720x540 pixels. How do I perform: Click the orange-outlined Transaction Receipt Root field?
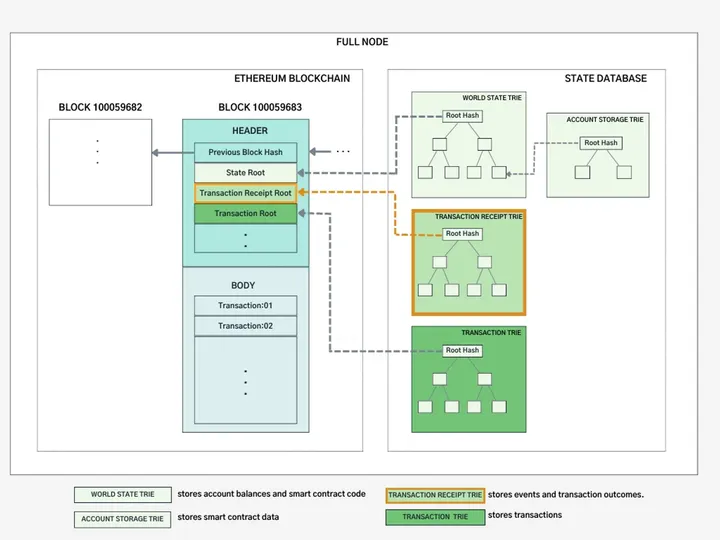(245, 193)
